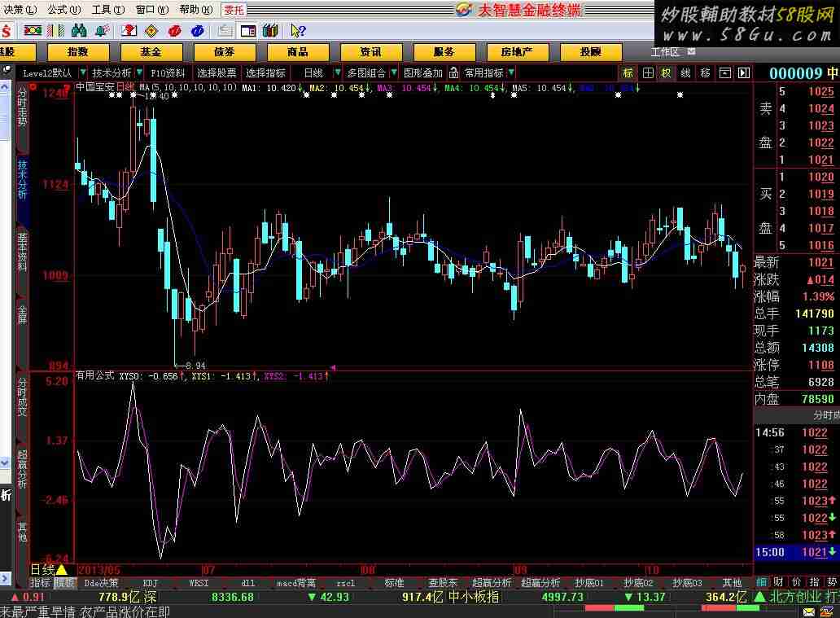Click the 基金 yellow category button
840x618 pixels.
point(151,52)
